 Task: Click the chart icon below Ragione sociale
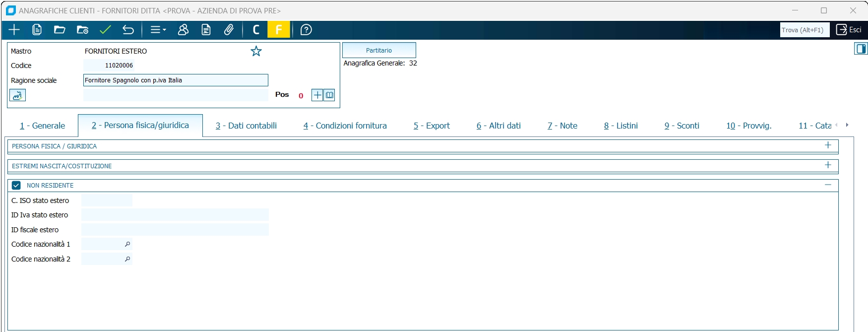click(x=17, y=95)
